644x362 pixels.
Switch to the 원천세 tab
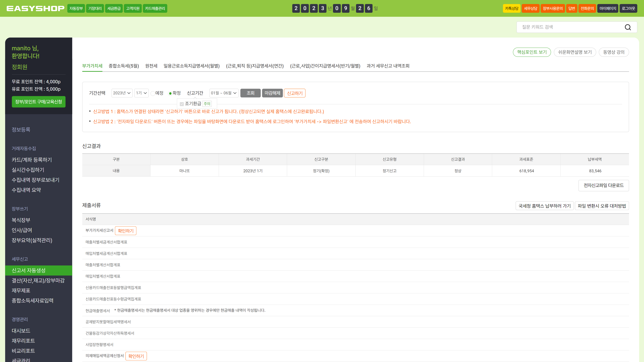click(x=151, y=66)
